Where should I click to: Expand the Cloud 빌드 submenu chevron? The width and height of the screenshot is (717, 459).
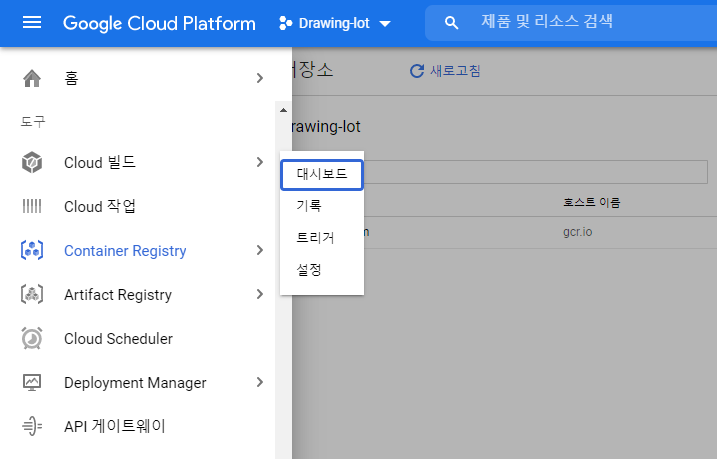(260, 162)
